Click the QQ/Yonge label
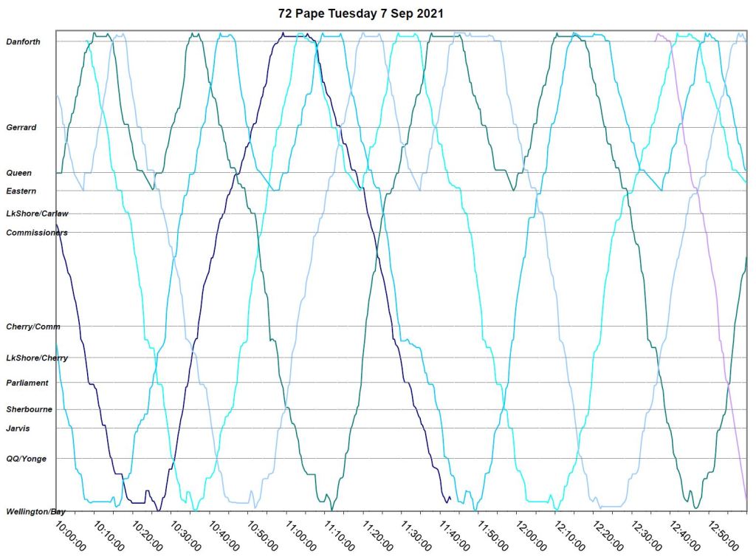 pos(27,459)
